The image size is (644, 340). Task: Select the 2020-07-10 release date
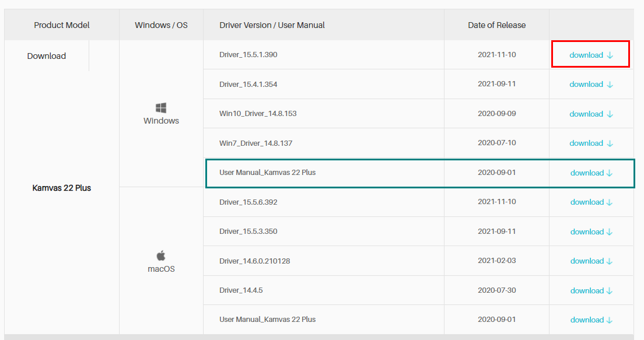click(x=496, y=142)
